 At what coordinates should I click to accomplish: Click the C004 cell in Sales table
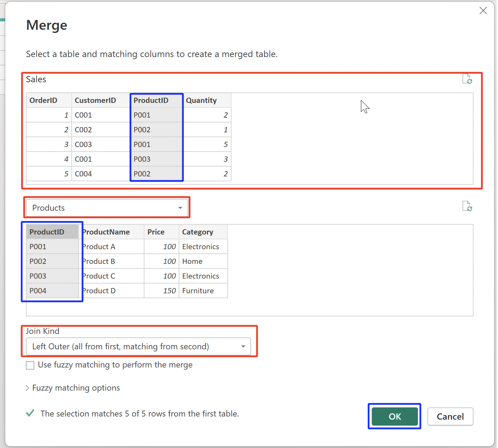tap(101, 174)
